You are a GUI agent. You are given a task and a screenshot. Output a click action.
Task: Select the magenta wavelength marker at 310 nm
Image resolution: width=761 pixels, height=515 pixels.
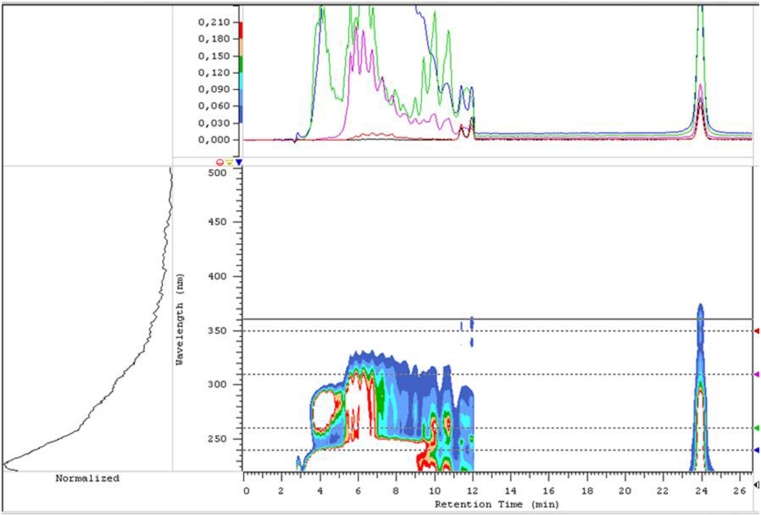tap(756, 374)
